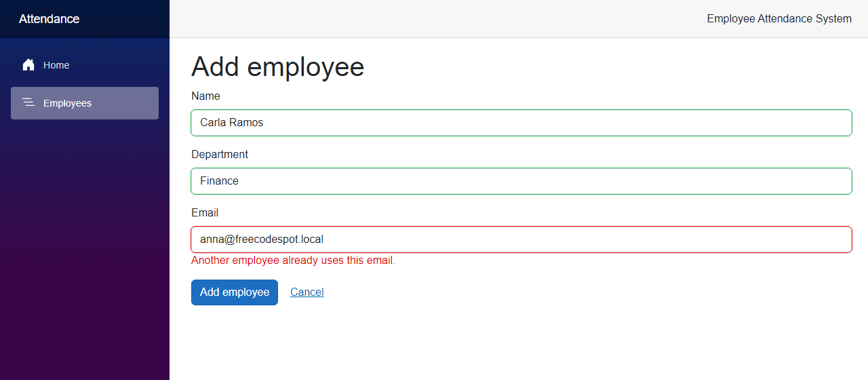Open the Employees navigation item

(x=85, y=103)
